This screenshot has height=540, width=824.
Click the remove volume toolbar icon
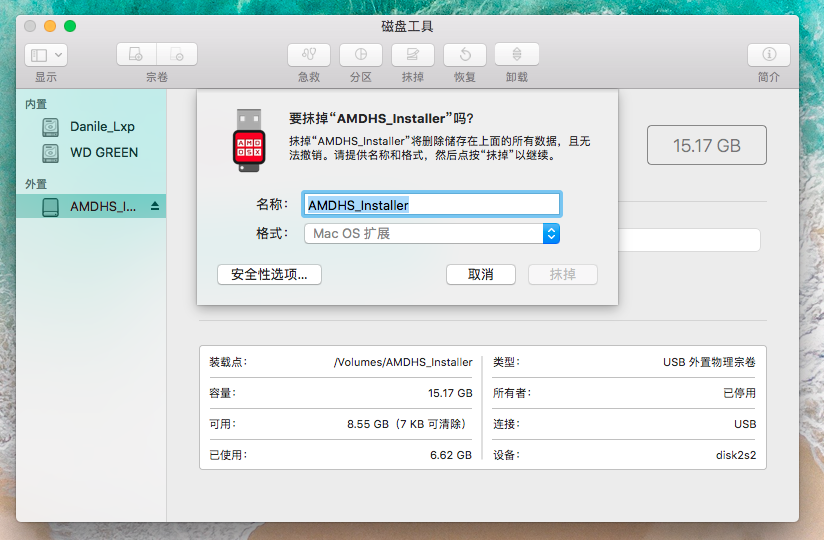pyautogui.click(x=177, y=55)
